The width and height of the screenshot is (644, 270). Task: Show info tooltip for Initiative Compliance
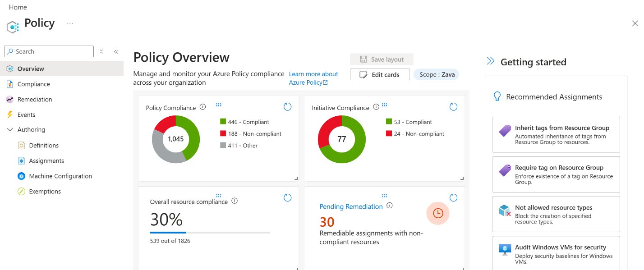click(x=376, y=107)
